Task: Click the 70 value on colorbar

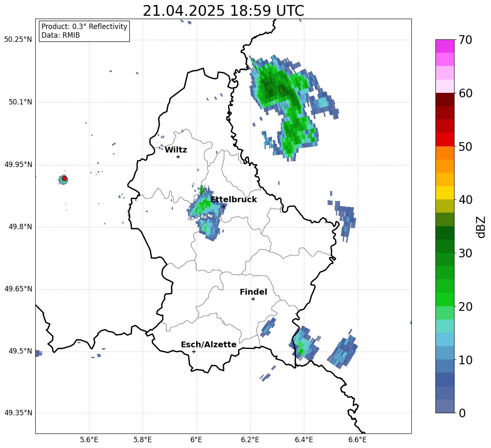Action: pos(465,40)
